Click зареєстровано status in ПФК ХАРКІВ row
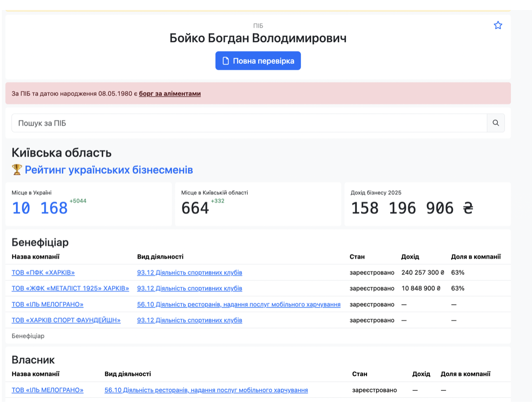The width and height of the screenshot is (532, 411). pos(372,273)
